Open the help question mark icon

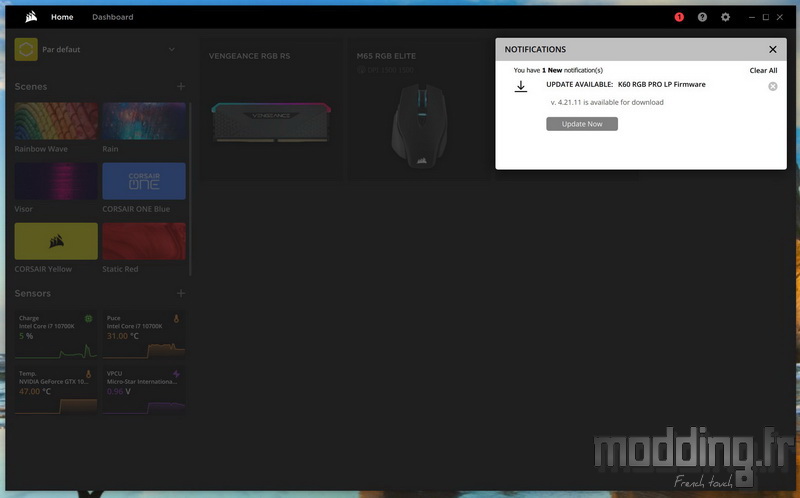pyautogui.click(x=703, y=17)
